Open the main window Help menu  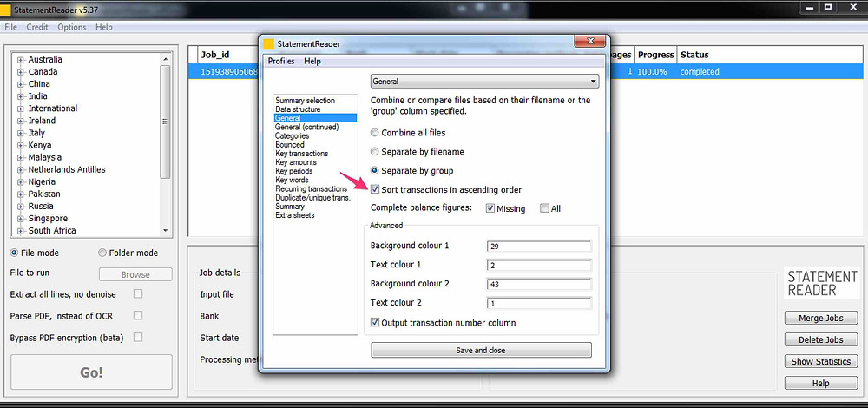pos(103,27)
